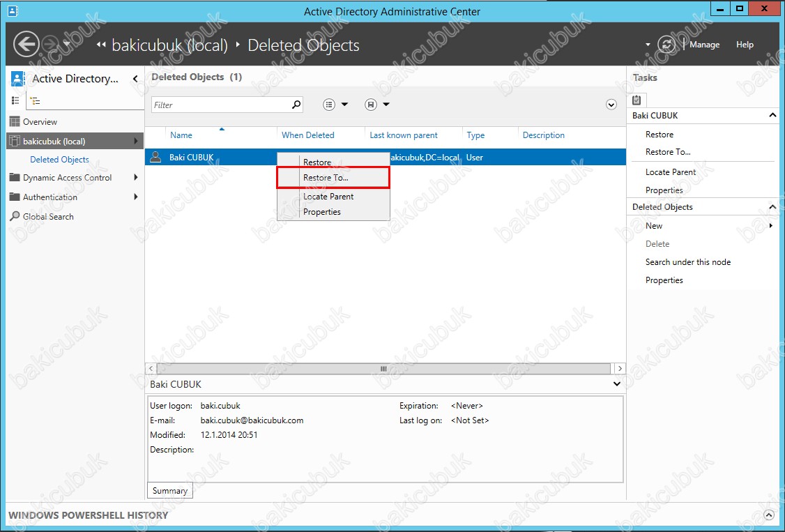Open the navigation history dropdown arrow
This screenshot has width=785, height=532.
pyautogui.click(x=67, y=44)
